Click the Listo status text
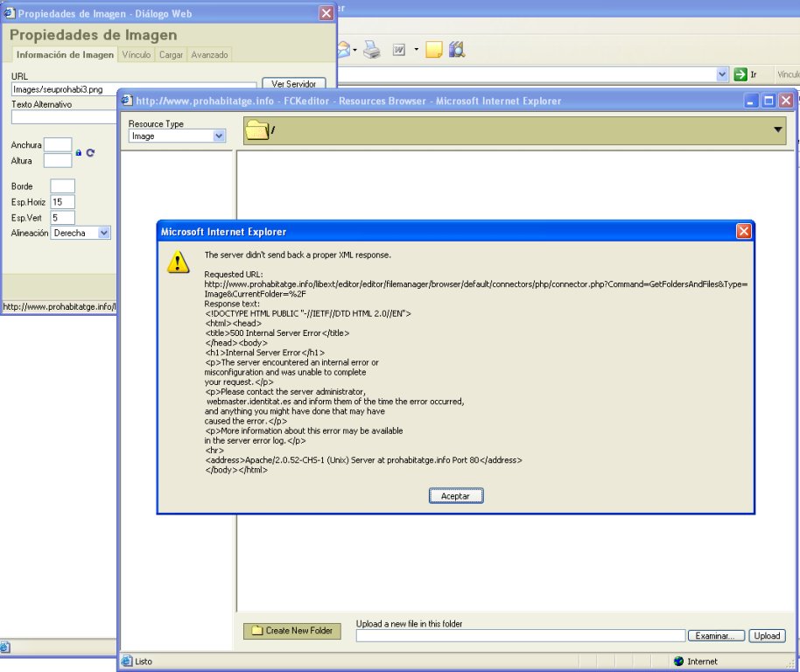 (144, 661)
